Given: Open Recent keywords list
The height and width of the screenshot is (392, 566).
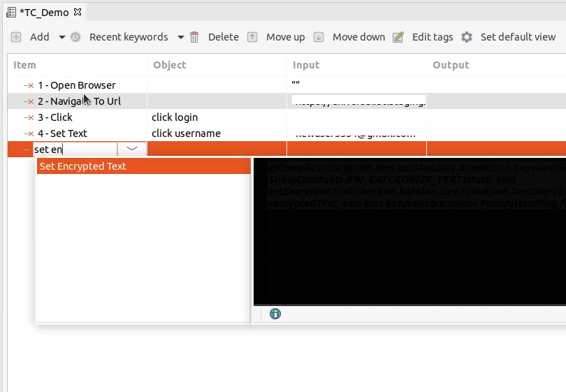Looking at the screenshot, I should [129, 37].
